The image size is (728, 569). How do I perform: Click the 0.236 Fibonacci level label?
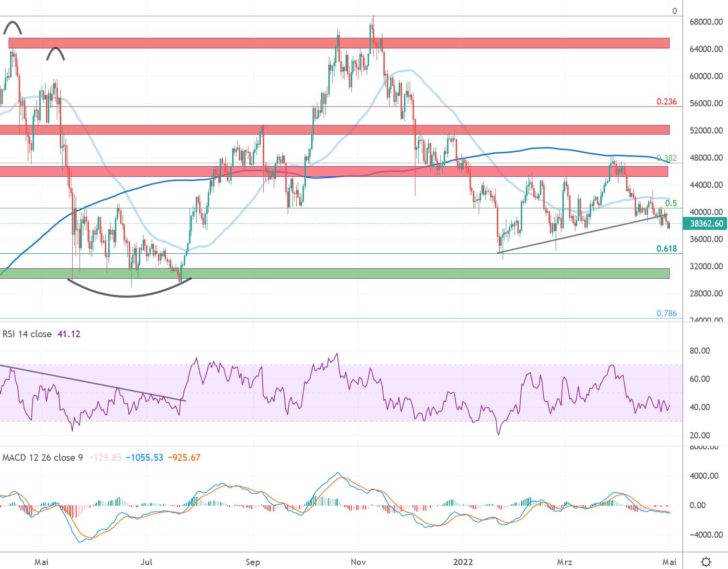[666, 102]
